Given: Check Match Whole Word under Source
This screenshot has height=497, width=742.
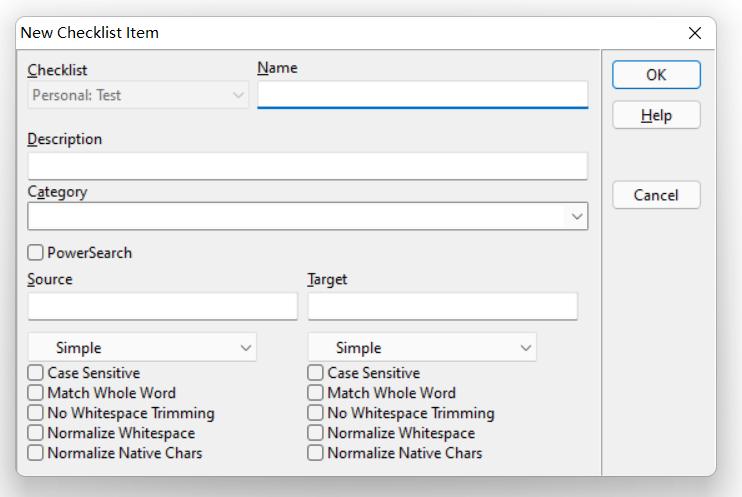Looking at the screenshot, I should click(x=36, y=393).
